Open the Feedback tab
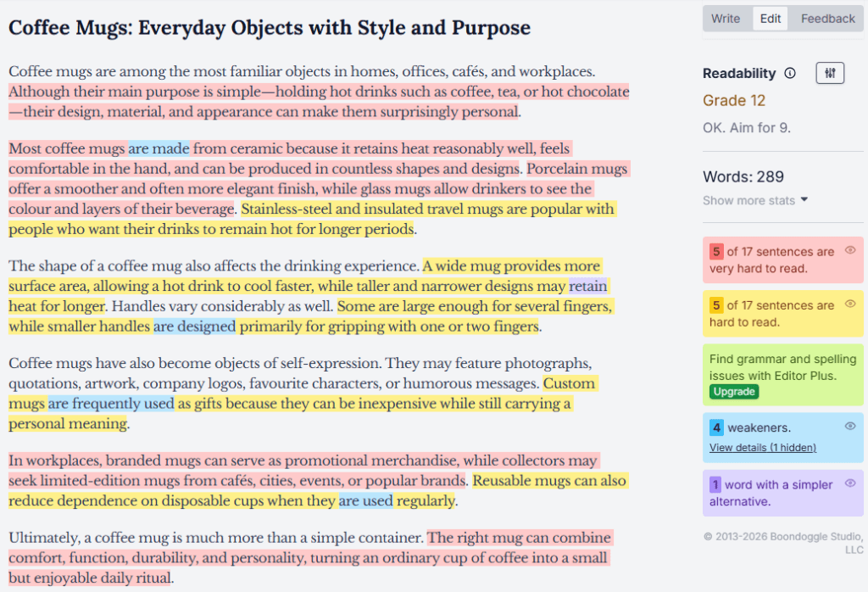868x592 pixels. [x=827, y=19]
